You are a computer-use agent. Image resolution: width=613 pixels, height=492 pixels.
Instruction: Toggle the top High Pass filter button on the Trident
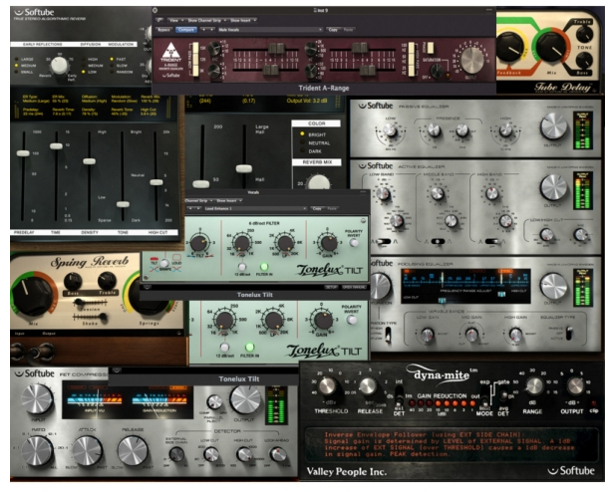pyautogui.click(x=411, y=48)
